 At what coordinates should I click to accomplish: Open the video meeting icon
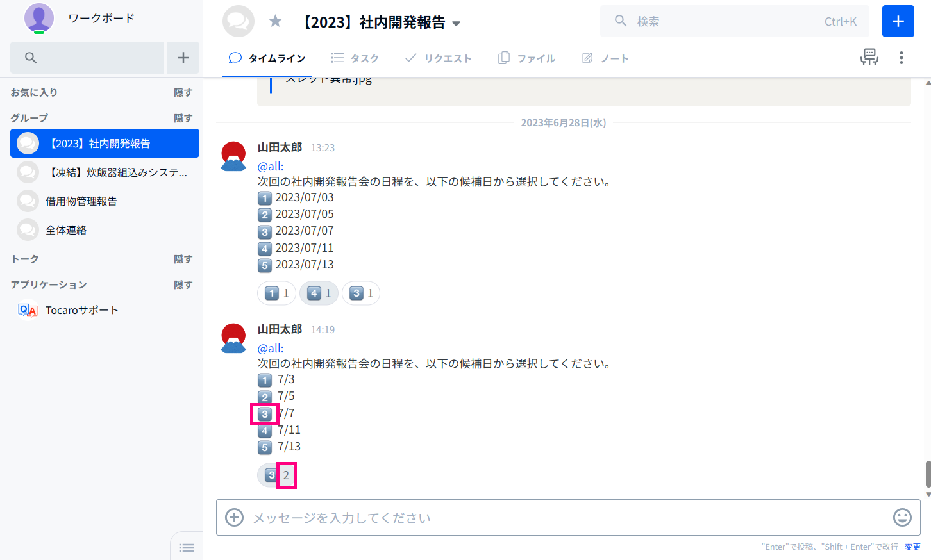click(x=869, y=57)
